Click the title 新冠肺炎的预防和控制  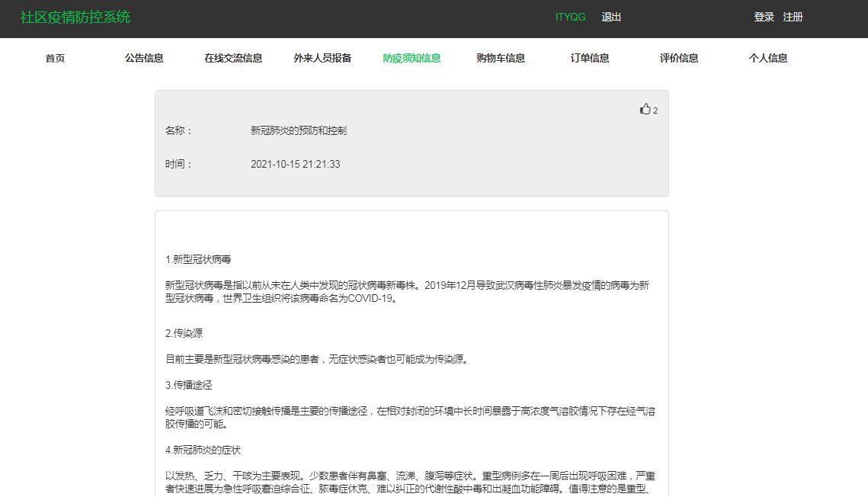299,130
